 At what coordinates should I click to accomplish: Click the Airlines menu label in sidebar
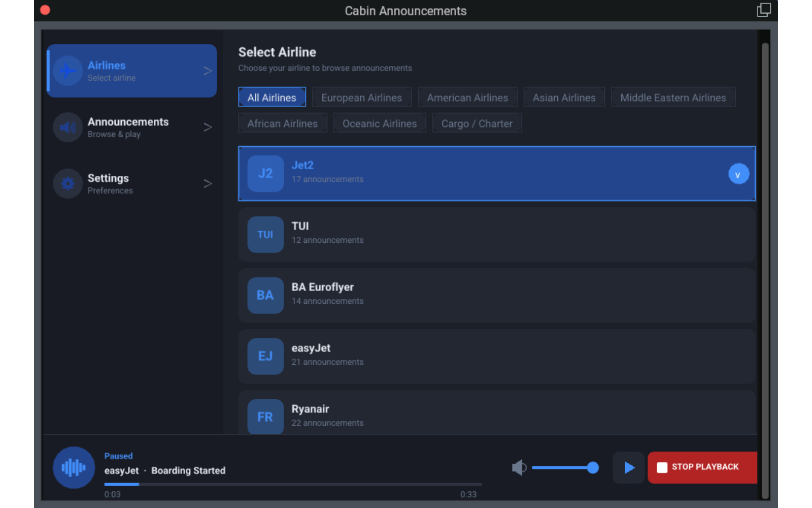tap(107, 66)
